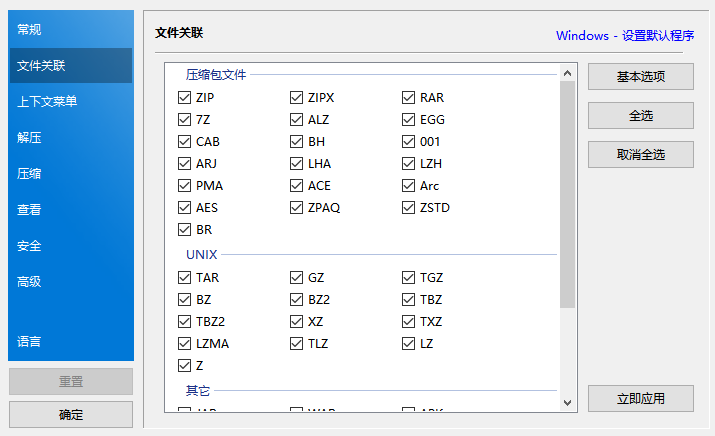Click the scroll down arrow in file list
This screenshot has width=715, height=436.
pyautogui.click(x=567, y=402)
